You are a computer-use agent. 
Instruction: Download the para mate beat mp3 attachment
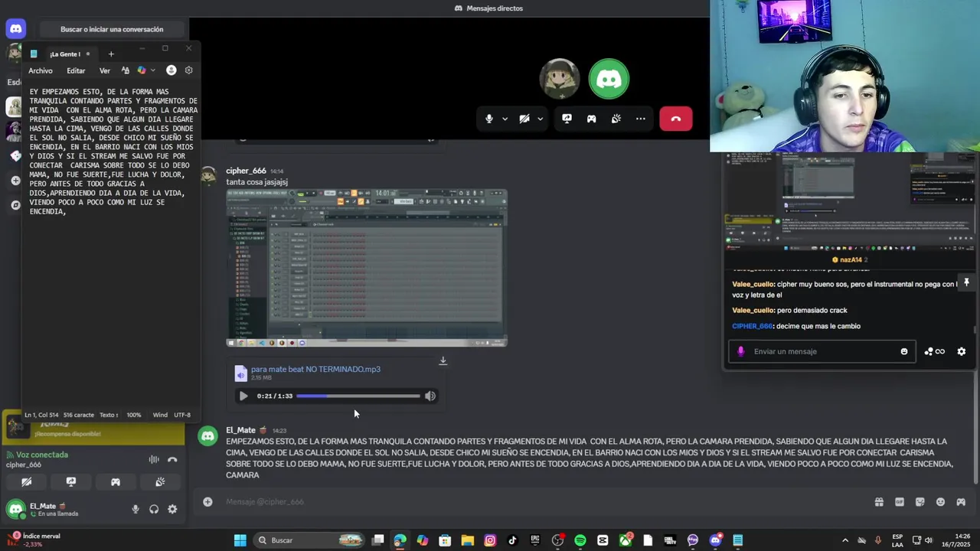coord(443,360)
